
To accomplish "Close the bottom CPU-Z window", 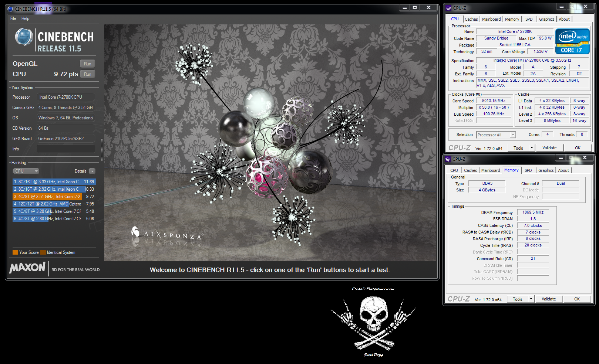I will (x=585, y=158).
